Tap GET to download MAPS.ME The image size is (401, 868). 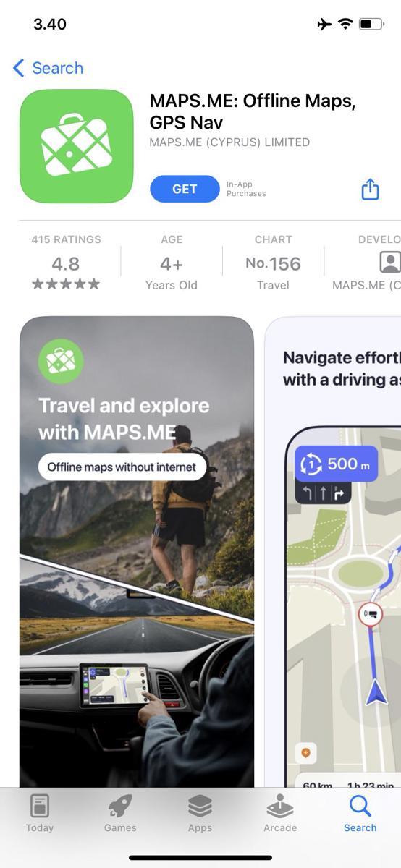click(185, 189)
